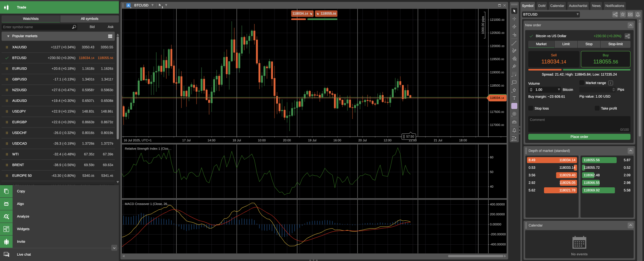Open Copy section in sidebar

59,191
